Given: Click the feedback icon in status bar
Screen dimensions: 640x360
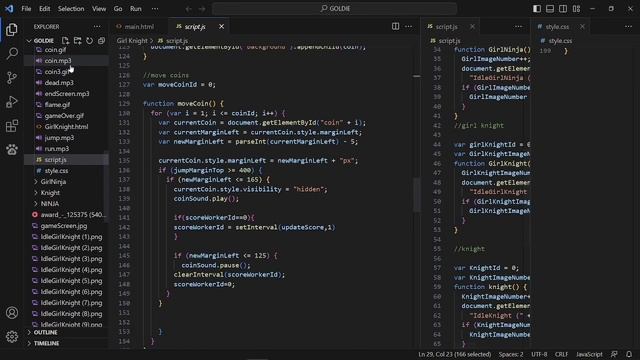Looking at the screenshot, I should coord(614,354).
